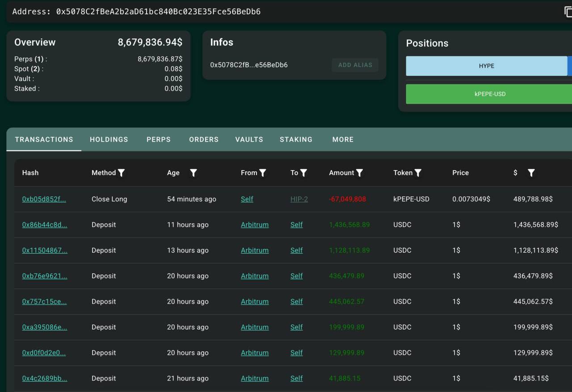Switch to the Perps tab
Viewport: 572px width, 392px height.
(159, 139)
